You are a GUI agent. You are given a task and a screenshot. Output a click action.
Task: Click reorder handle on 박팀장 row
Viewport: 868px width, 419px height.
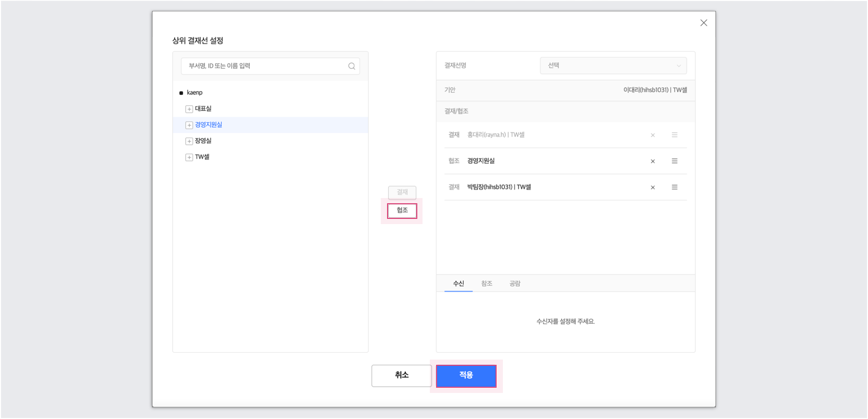click(x=674, y=187)
